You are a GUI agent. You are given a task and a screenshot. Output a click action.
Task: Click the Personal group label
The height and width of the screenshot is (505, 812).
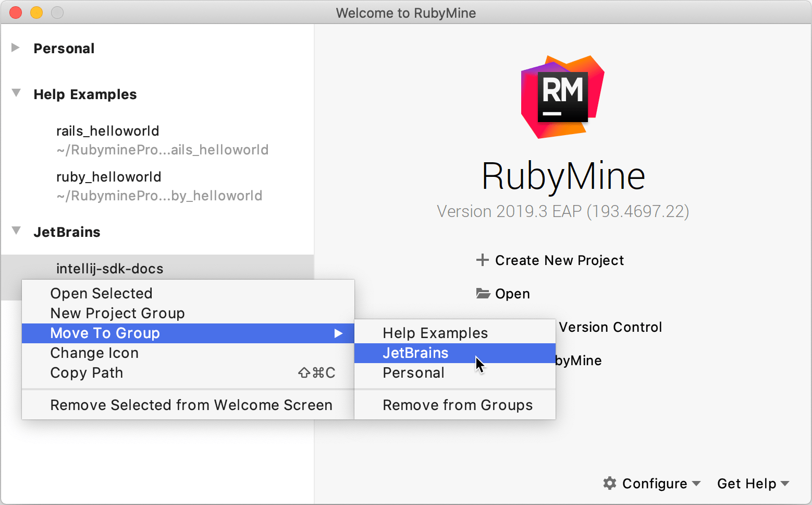(x=64, y=49)
